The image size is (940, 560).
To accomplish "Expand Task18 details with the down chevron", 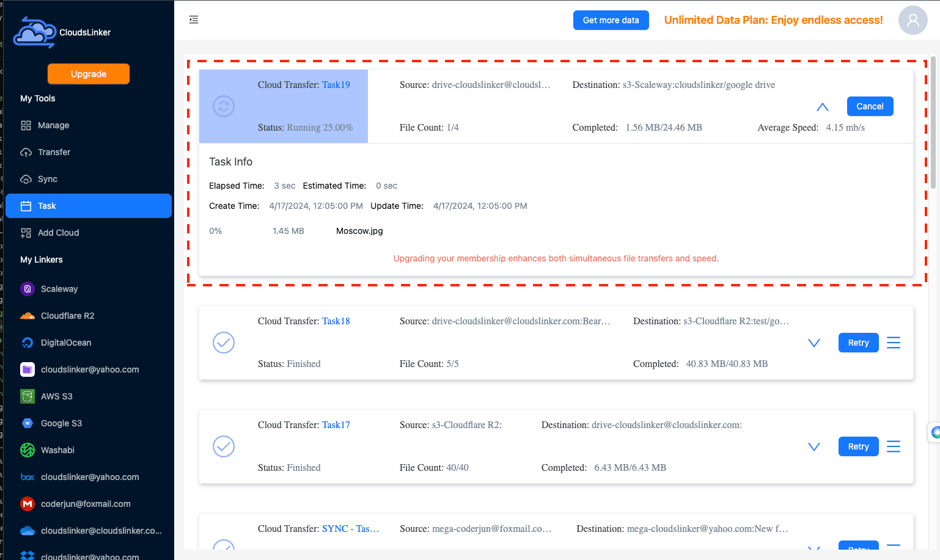I will (814, 343).
